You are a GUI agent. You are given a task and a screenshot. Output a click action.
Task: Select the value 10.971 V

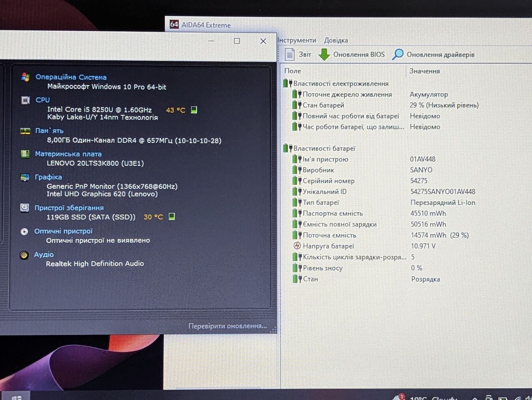(423, 246)
